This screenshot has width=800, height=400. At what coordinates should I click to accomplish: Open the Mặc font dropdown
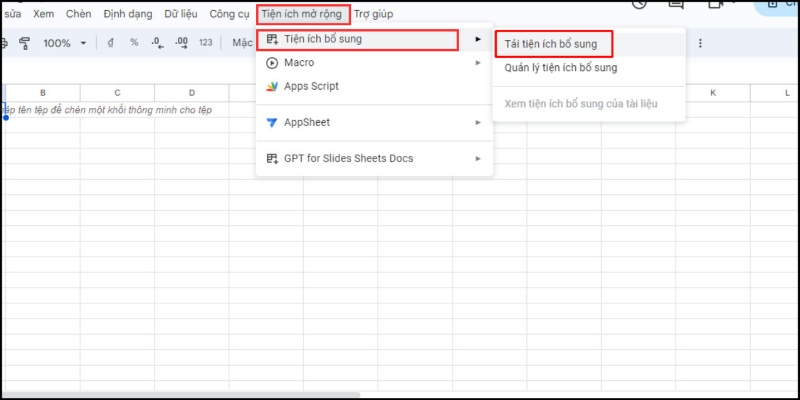[x=243, y=43]
